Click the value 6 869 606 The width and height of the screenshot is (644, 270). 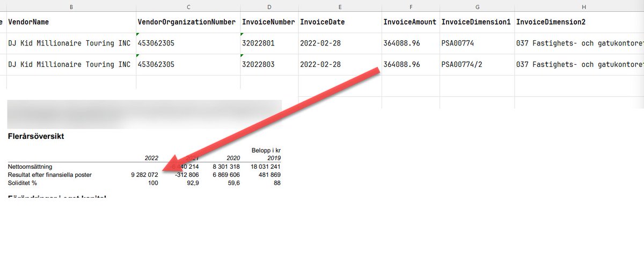pos(226,175)
